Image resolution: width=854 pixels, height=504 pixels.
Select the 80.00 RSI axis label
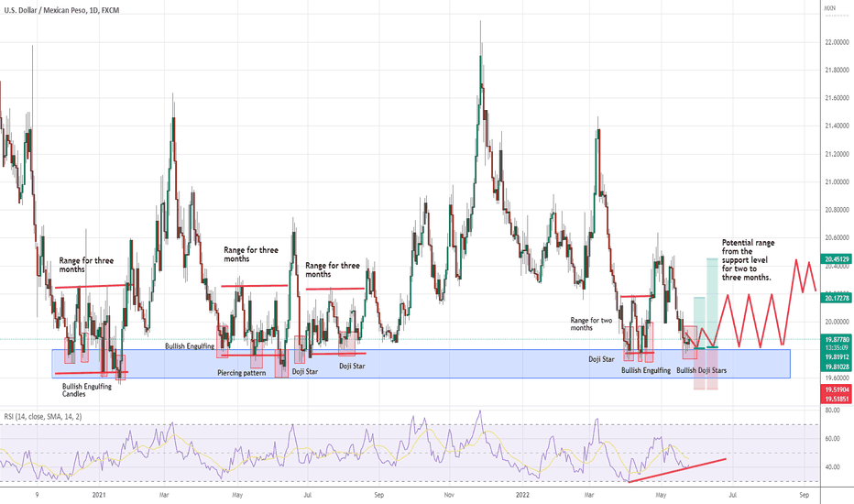coord(832,411)
